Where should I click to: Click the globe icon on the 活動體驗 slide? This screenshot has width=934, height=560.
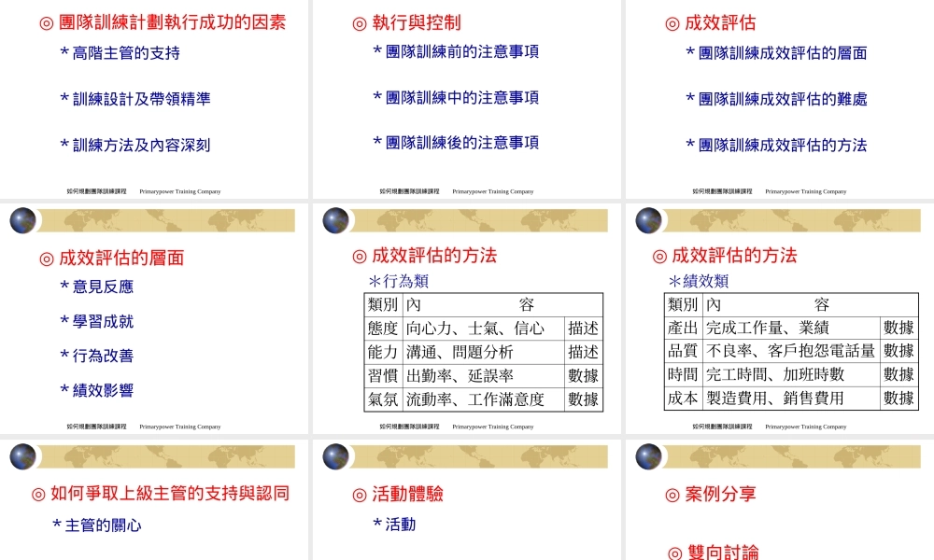tap(335, 456)
